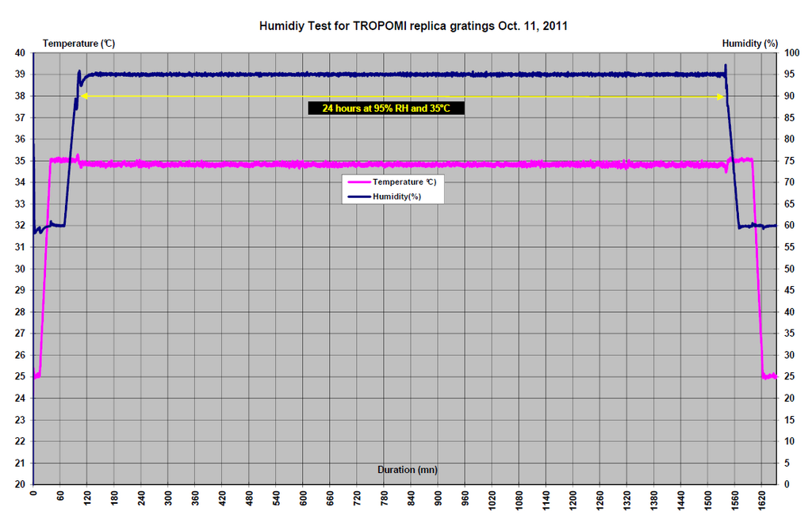Click the x-axis label 0
The width and height of the screenshot is (812, 530).
click(x=33, y=494)
